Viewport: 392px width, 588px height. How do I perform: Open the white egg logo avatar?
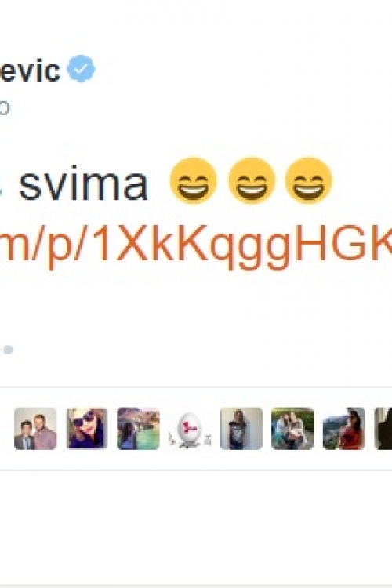click(x=190, y=429)
